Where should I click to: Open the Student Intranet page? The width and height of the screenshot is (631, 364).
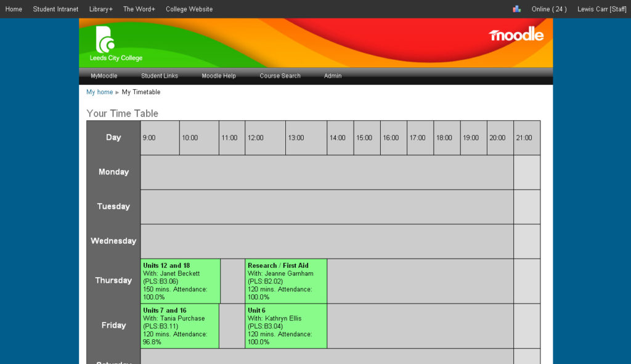[55, 9]
